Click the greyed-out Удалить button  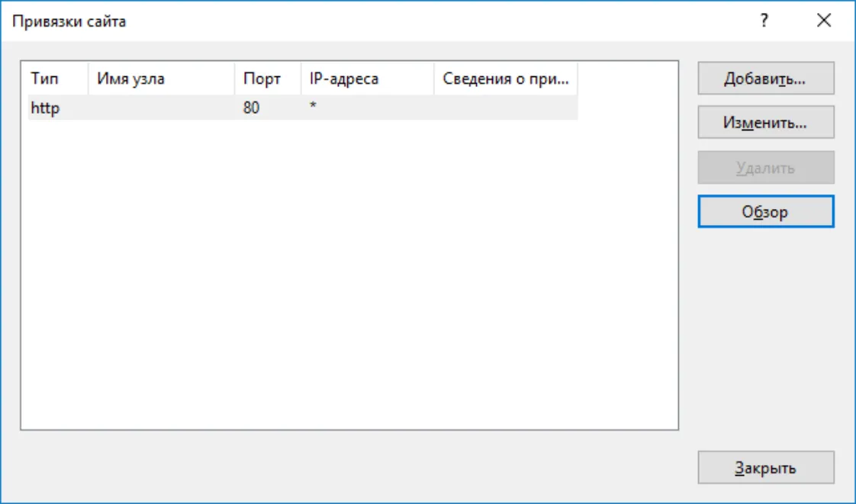765,168
